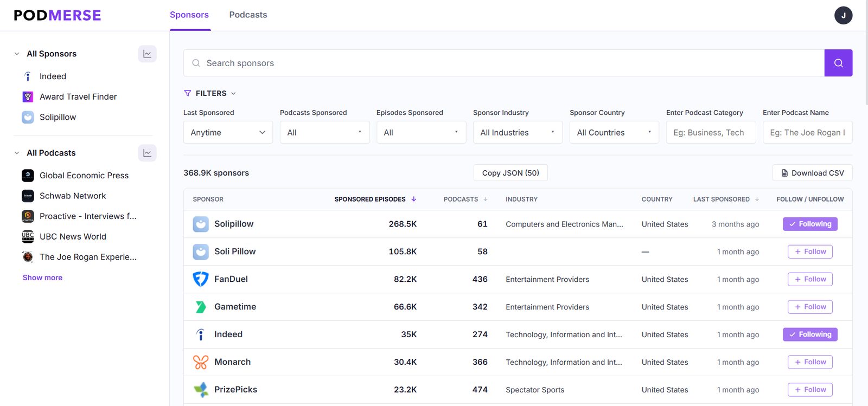Collapse All Podcasts sidebar group
This screenshot has height=406, width=868.
point(17,153)
